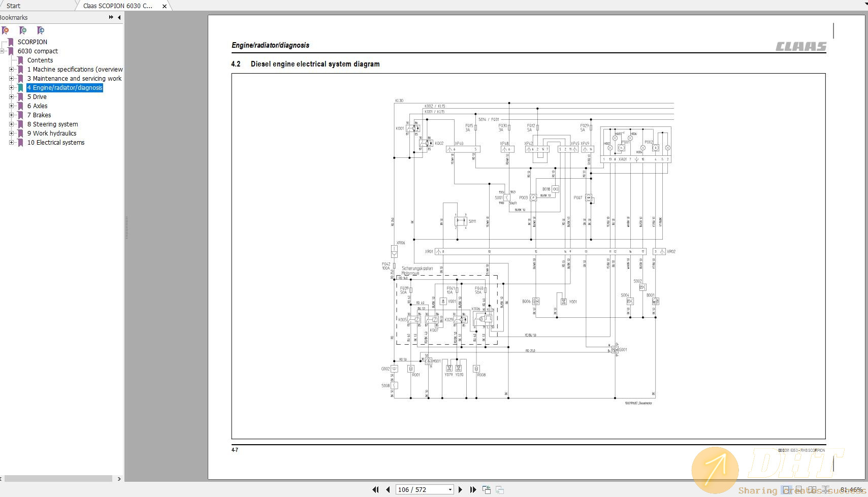The image size is (868, 497).
Task: Go to the next page
Action: click(x=460, y=489)
